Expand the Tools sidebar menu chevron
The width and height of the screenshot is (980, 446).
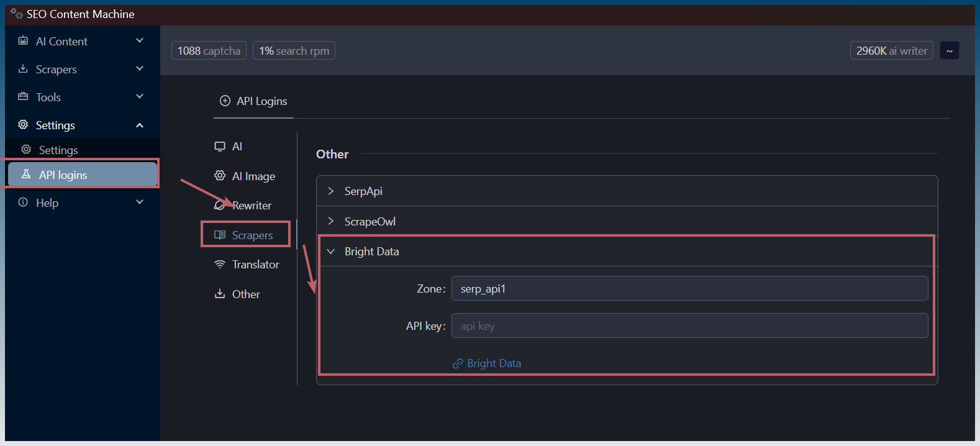point(140,96)
